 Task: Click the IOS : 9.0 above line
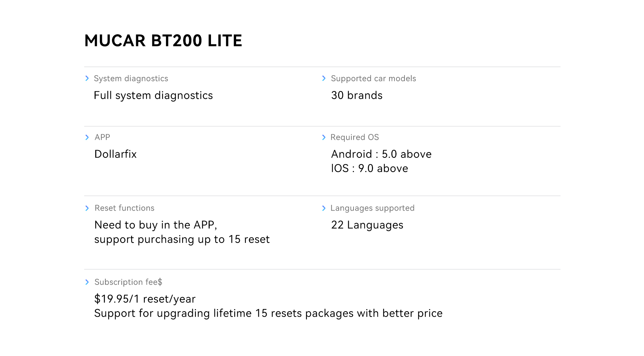coord(370,168)
